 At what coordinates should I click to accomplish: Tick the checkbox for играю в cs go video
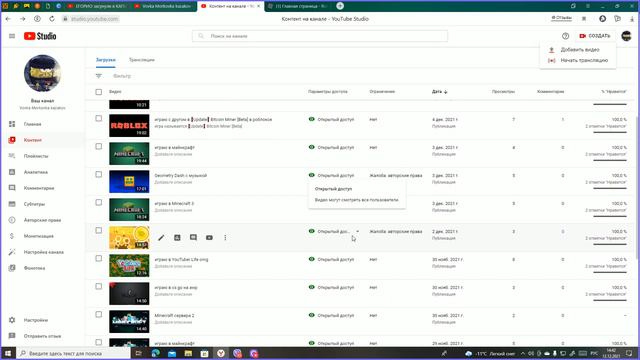click(98, 286)
